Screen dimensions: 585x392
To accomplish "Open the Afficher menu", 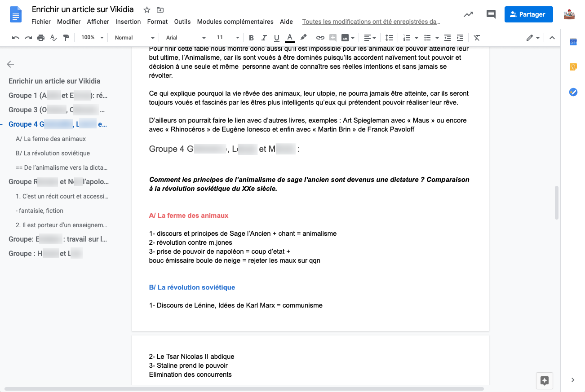I will [98, 22].
